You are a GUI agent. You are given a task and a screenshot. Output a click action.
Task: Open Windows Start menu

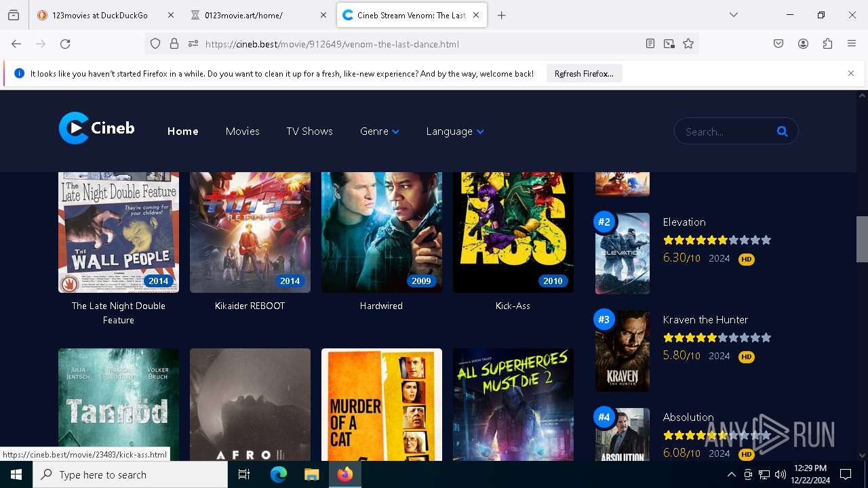click(16, 474)
